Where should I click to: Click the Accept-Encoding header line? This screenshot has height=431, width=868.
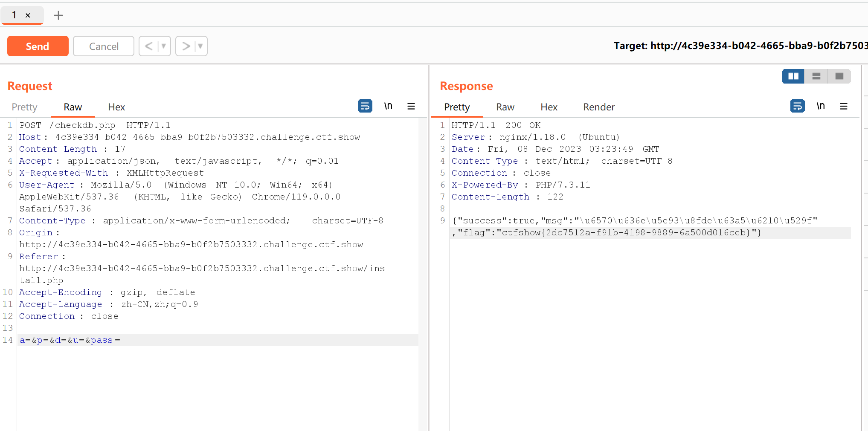(x=107, y=292)
